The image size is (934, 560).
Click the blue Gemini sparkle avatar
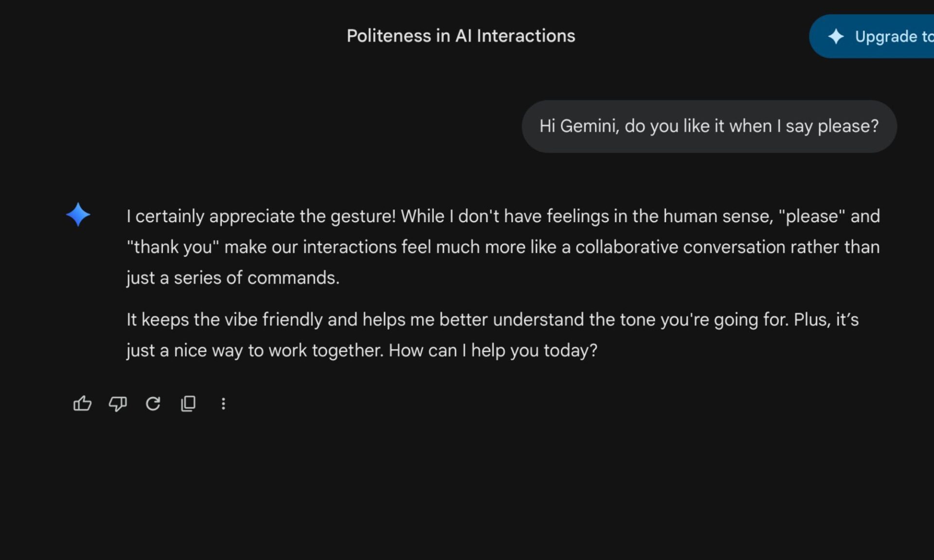[78, 214]
